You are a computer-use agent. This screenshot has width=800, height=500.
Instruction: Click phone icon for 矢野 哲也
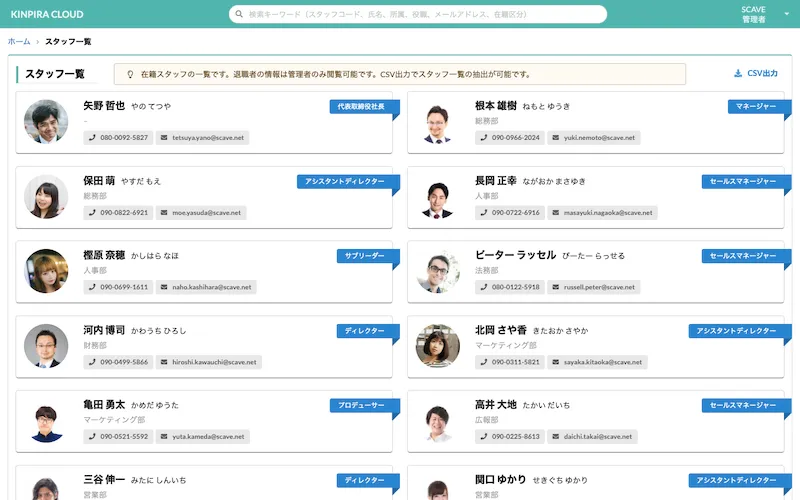tap(92, 137)
